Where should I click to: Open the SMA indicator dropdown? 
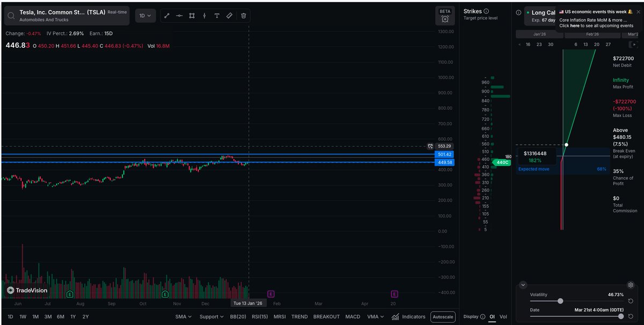[x=184, y=317]
